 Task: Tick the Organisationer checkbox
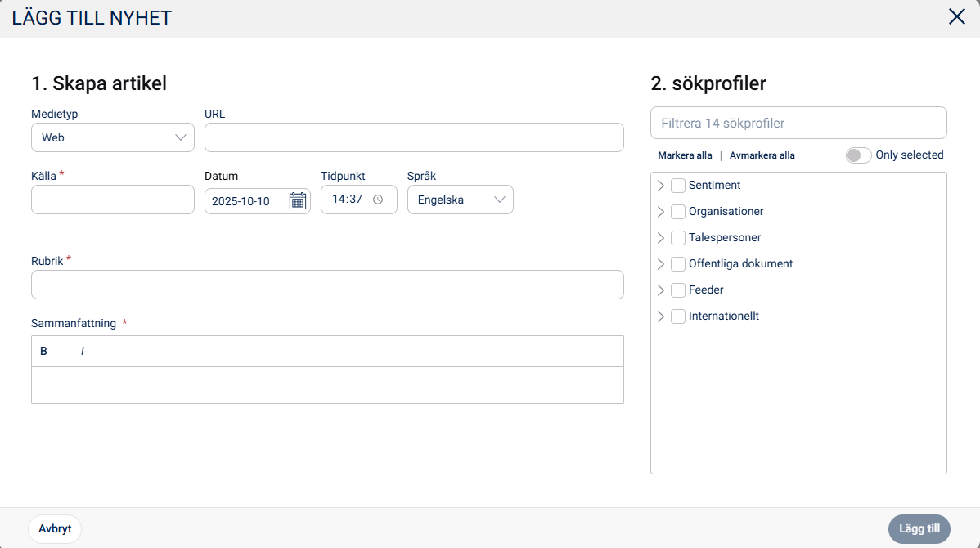coord(678,212)
